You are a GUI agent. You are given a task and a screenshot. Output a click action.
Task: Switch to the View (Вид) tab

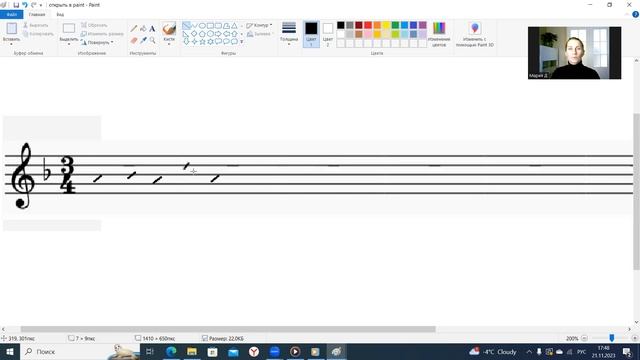point(60,14)
